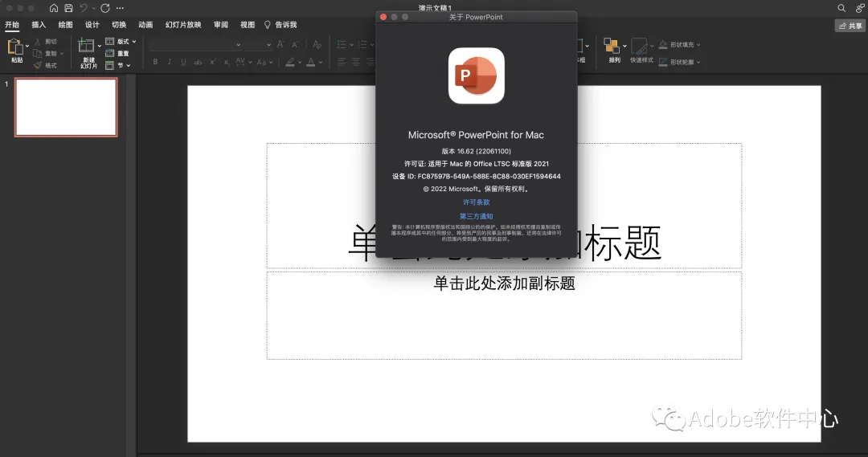Click the align left paragraph icon

(342, 62)
